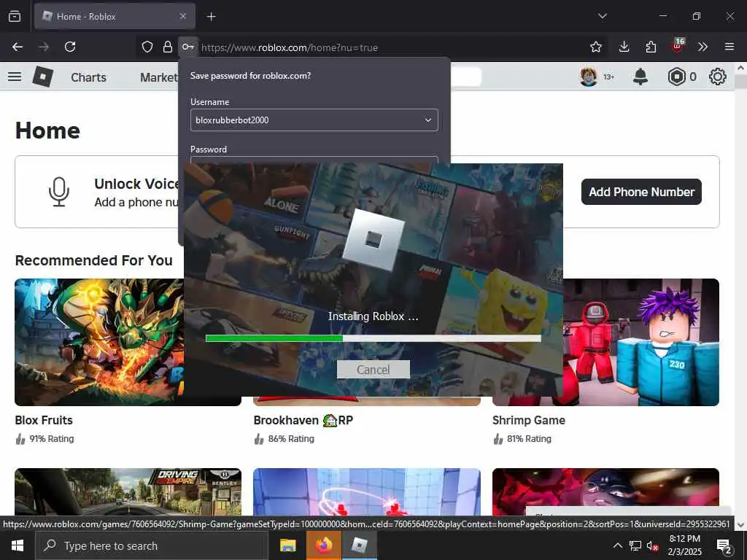Open the extensions puzzle icon

point(651,47)
